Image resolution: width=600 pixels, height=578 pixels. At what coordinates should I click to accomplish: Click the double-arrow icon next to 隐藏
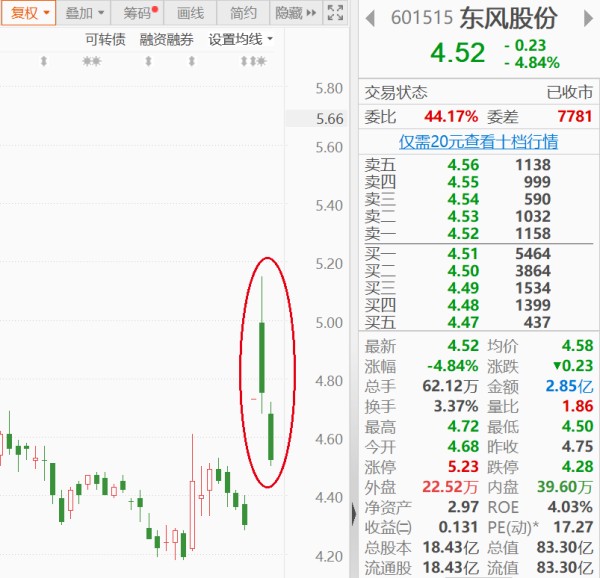[x=311, y=13]
